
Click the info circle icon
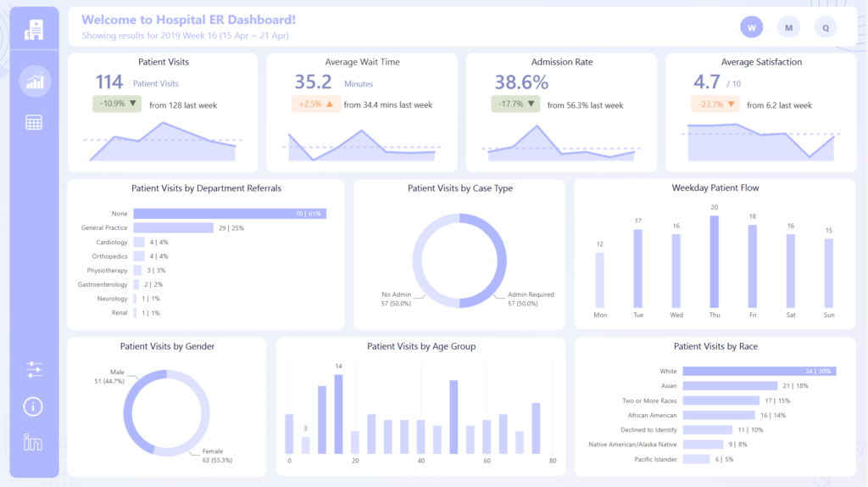click(34, 406)
